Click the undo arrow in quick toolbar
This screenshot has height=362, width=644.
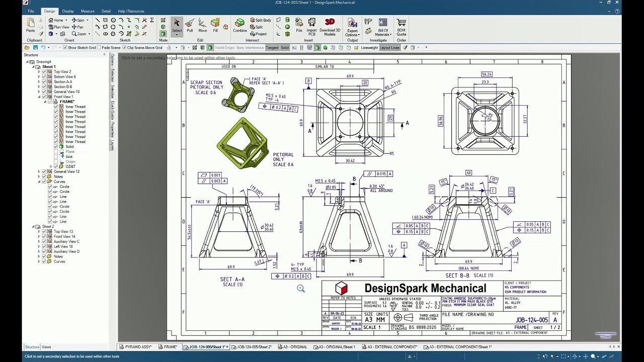43,48
